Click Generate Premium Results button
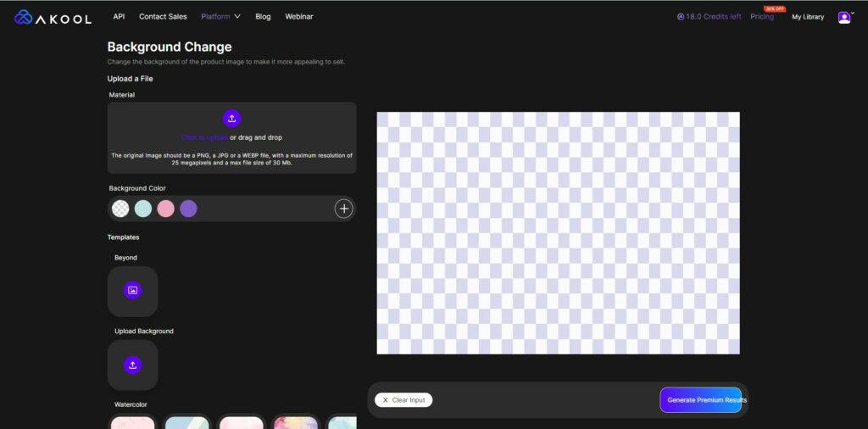 click(700, 400)
